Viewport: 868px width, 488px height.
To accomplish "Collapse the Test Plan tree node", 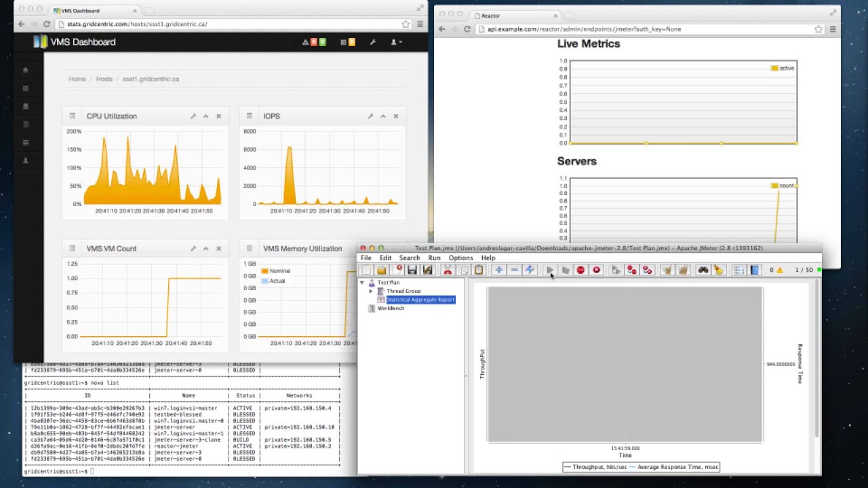I will tap(361, 283).
